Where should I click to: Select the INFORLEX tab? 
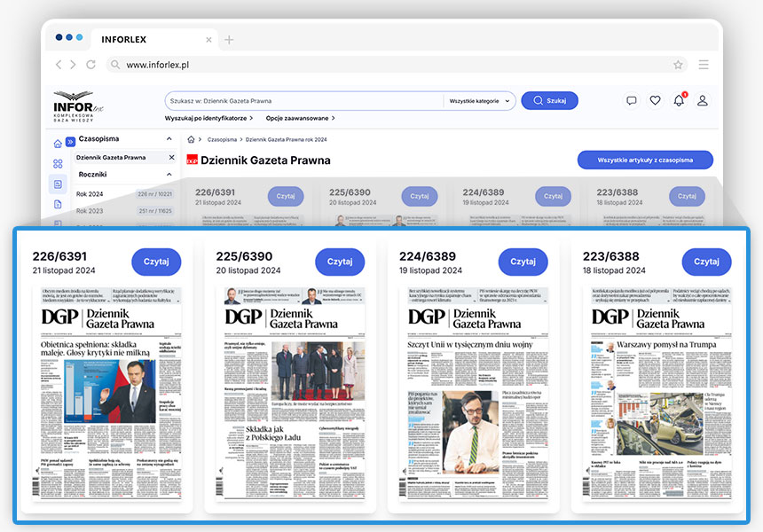tap(154, 39)
